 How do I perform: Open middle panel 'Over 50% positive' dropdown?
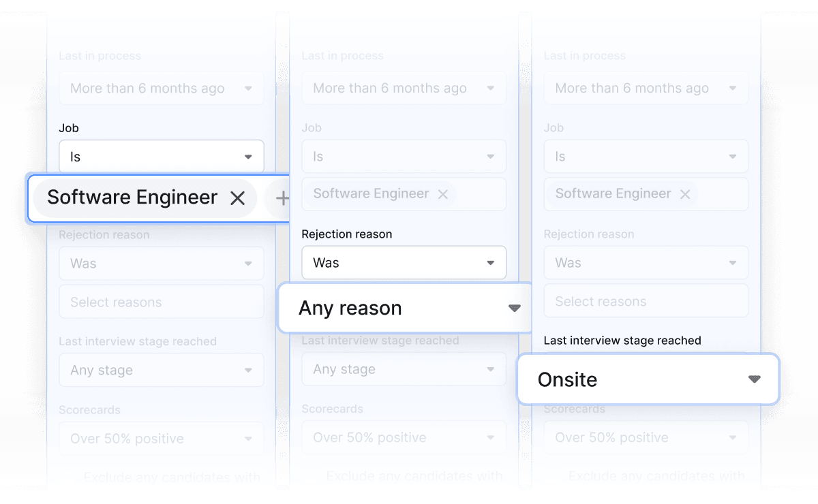404,438
